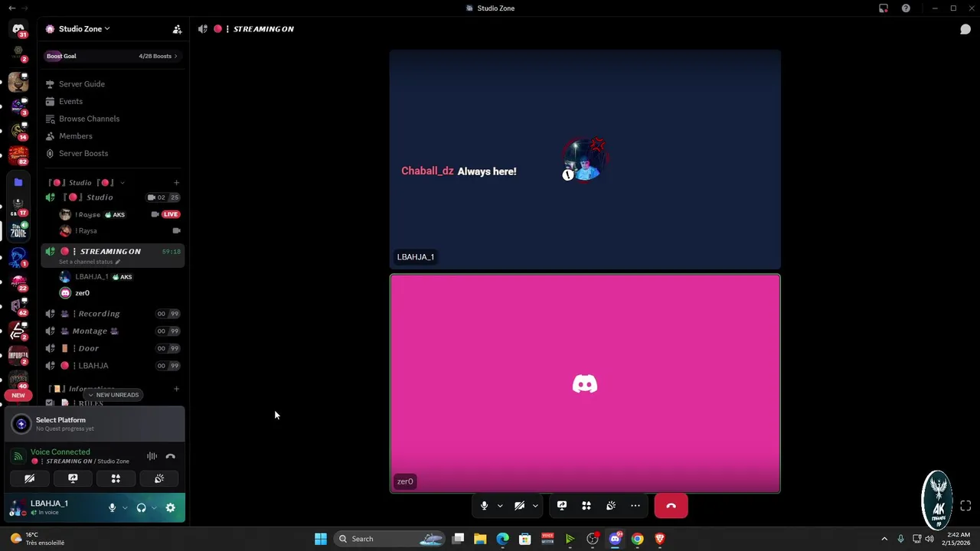This screenshot has height=551, width=980.
Task: Start an activity from the call toolbar
Action: 586,506
